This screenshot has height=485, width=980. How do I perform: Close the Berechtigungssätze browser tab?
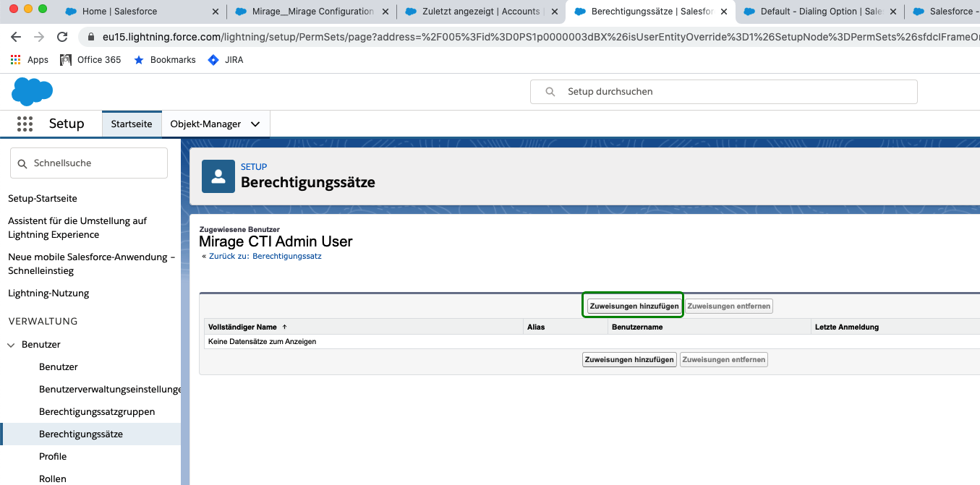(723, 12)
